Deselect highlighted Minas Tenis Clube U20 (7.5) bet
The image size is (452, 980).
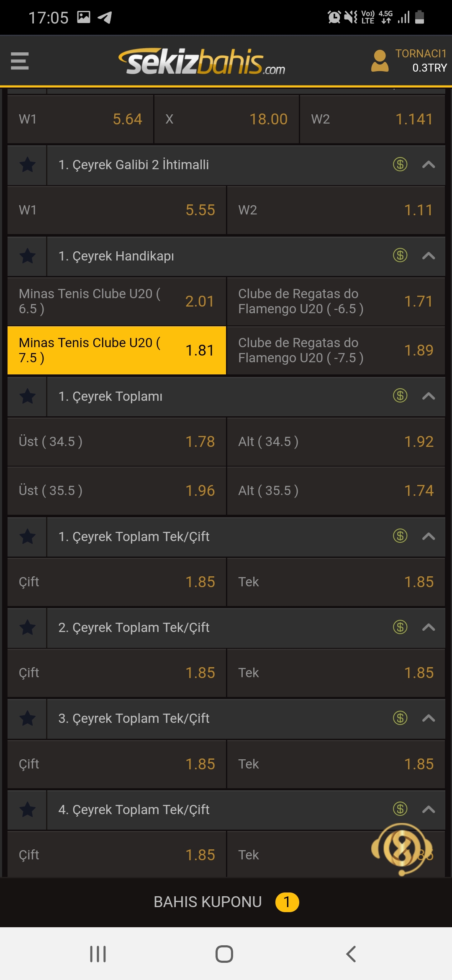pos(117,350)
